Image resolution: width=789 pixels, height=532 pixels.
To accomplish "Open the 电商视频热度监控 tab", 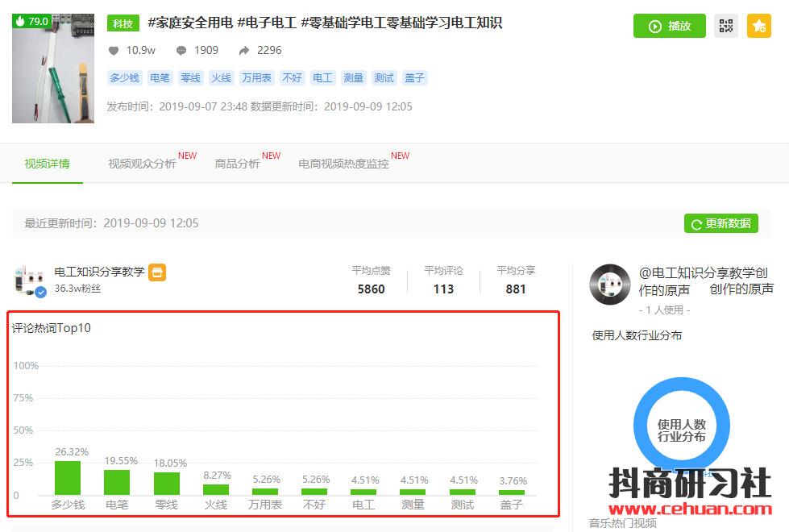I will point(343,164).
